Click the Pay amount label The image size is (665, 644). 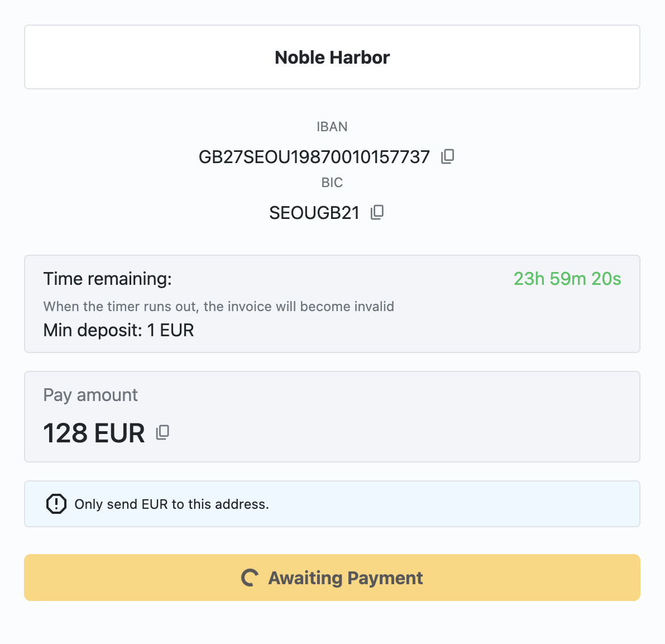coord(90,395)
